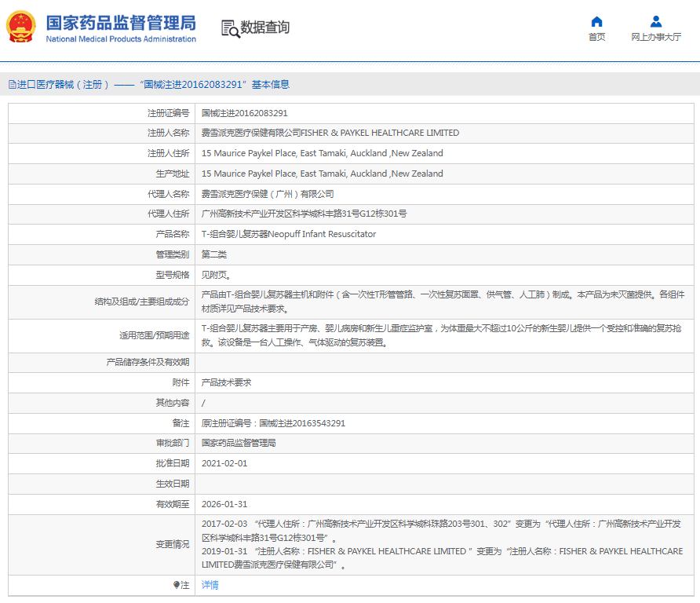The height and width of the screenshot is (603, 700).
Task: Click the 首页 home icon
Action: [x=596, y=21]
